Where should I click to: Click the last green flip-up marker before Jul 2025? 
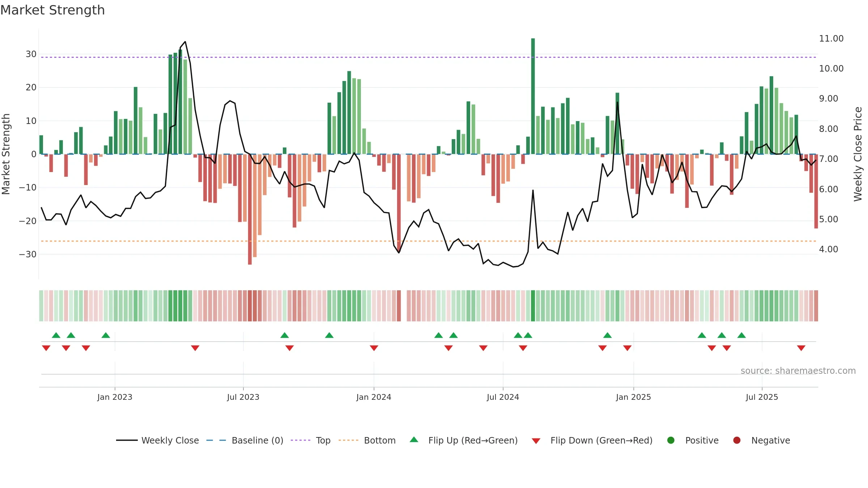741,335
